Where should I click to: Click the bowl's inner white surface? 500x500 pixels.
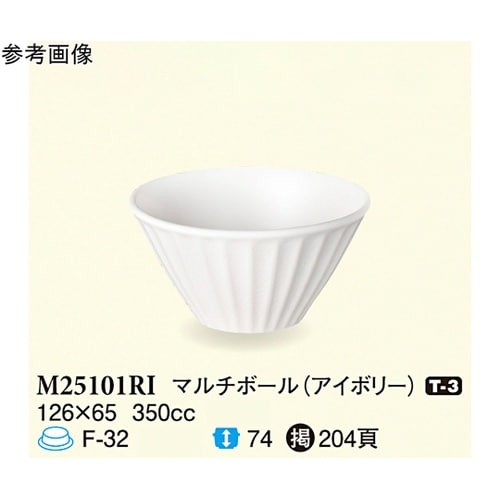[x=248, y=198]
